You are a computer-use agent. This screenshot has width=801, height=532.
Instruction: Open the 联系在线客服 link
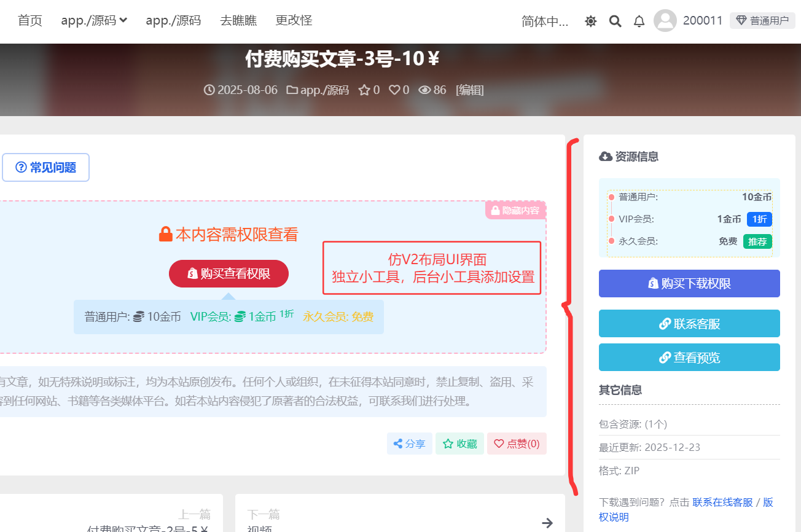tap(722, 503)
